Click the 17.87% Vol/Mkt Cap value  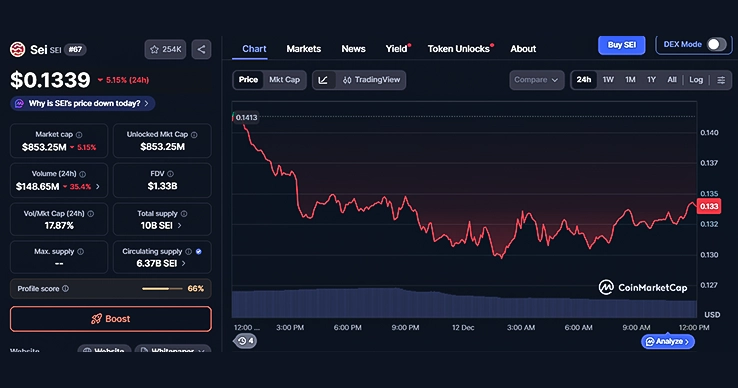59,226
